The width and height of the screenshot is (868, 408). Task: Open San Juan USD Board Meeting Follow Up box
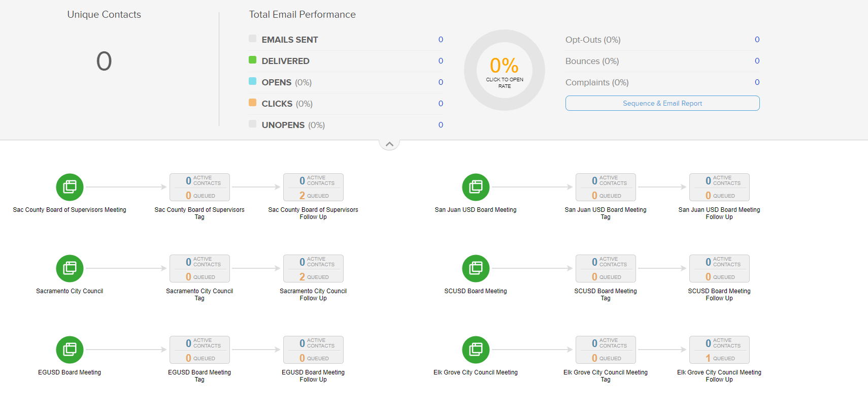click(x=719, y=187)
